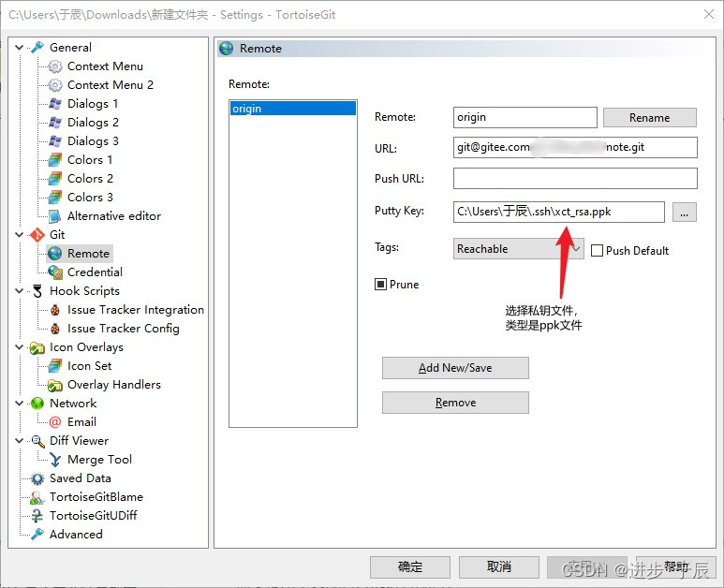The image size is (724, 588).
Task: Click the TortoiseGitBlame icon
Action: click(37, 497)
